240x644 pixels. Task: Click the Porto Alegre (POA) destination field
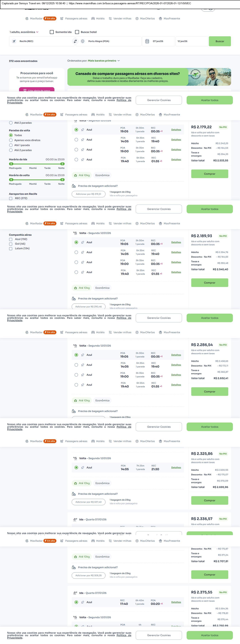click(110, 41)
